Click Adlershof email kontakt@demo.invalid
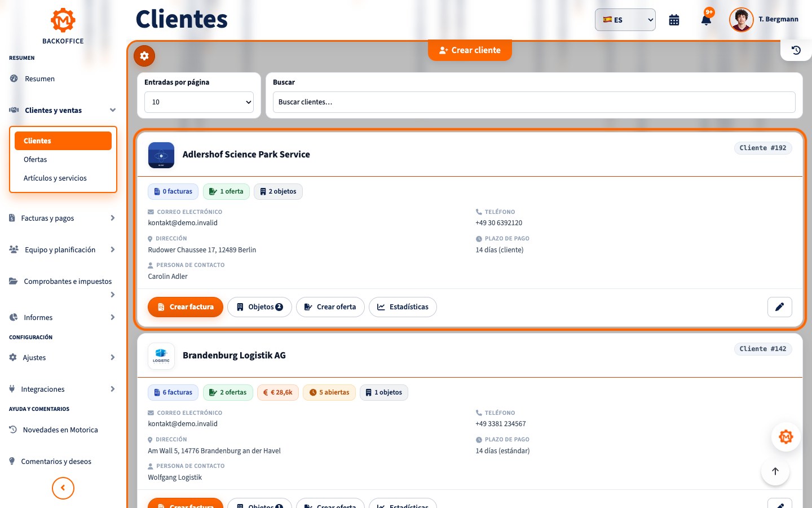The image size is (812, 508). coord(183,223)
